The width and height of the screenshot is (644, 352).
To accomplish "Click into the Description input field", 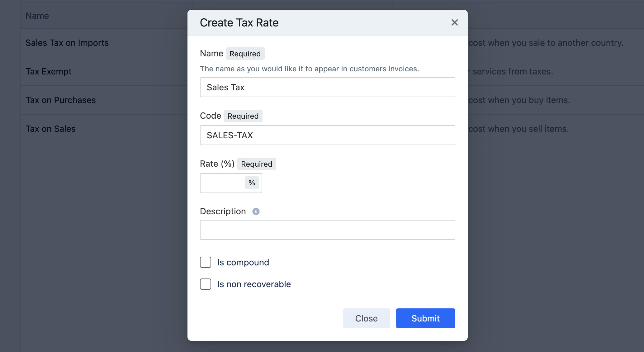I will (x=327, y=230).
